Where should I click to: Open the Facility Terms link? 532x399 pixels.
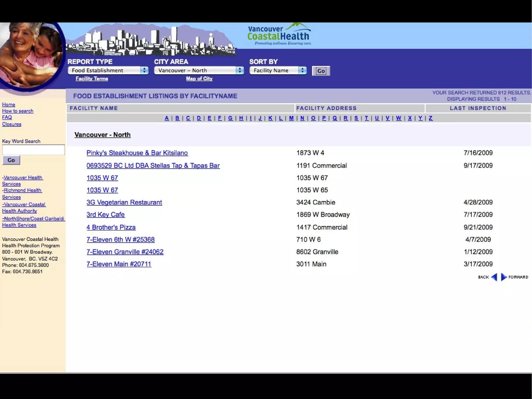point(92,79)
